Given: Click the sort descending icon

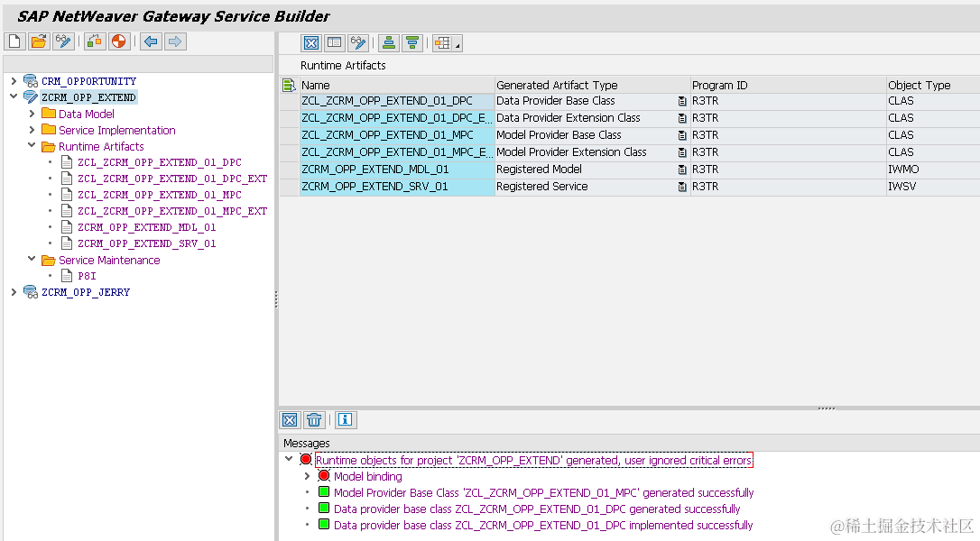Looking at the screenshot, I should [x=412, y=43].
